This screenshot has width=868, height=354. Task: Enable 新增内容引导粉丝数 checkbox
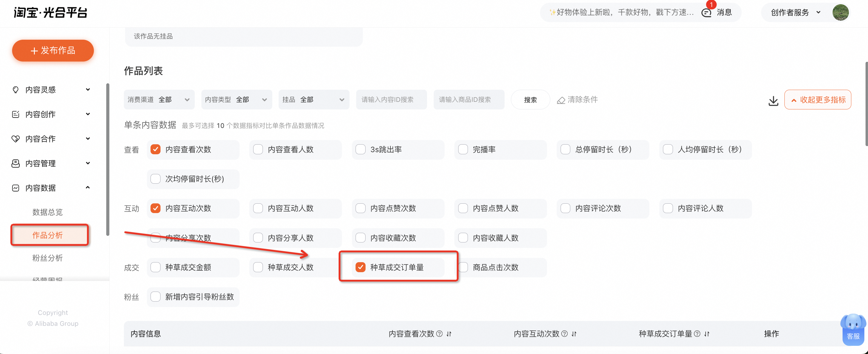(155, 297)
